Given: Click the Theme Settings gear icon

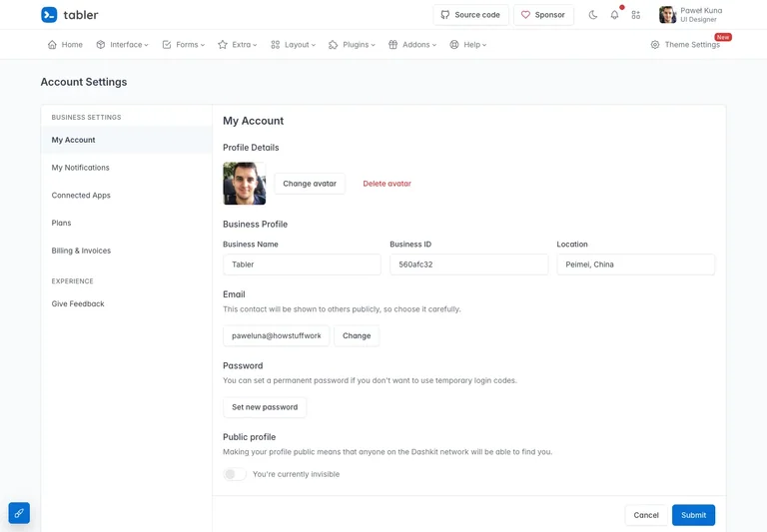Looking at the screenshot, I should pyautogui.click(x=655, y=45).
